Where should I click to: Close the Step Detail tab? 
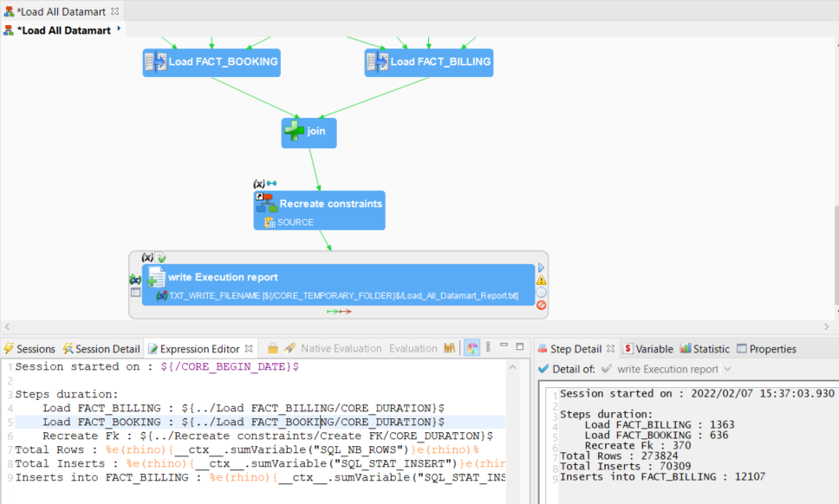click(x=610, y=348)
